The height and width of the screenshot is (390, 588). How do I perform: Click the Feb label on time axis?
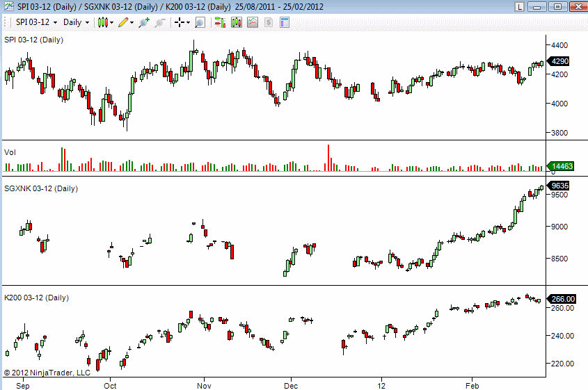pyautogui.click(x=472, y=386)
